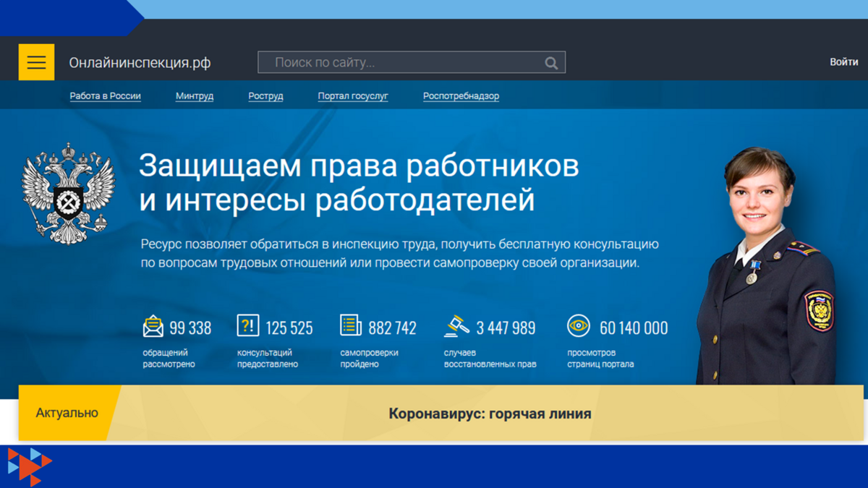Focus the Поиск по сайту search field
868x488 pixels.
[412, 62]
